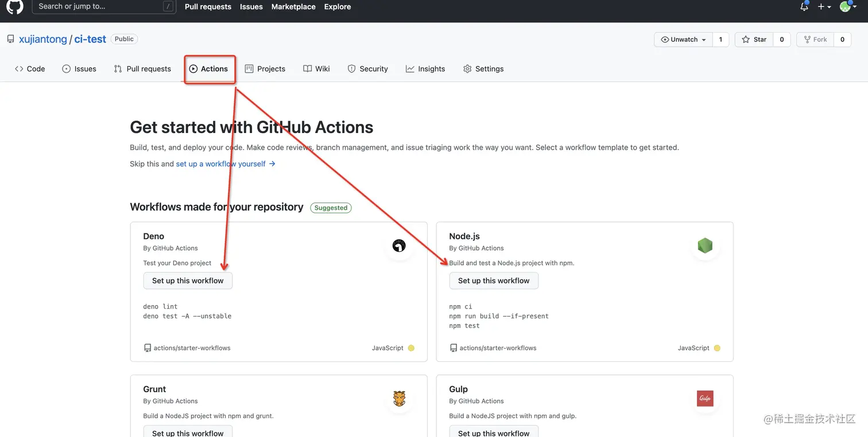
Task: Switch to the repository Issues tab
Action: click(79, 69)
